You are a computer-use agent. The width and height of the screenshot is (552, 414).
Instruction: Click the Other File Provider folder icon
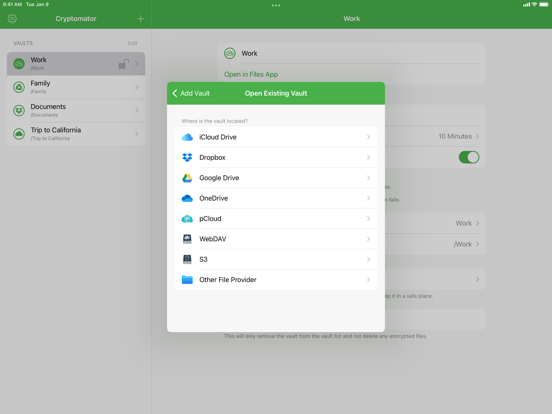click(x=187, y=280)
